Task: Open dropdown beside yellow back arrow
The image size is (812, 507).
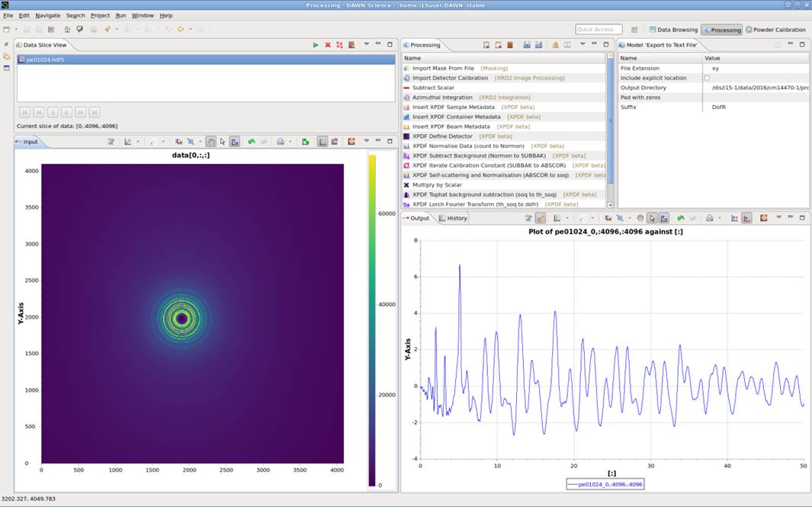Action: coord(190,30)
